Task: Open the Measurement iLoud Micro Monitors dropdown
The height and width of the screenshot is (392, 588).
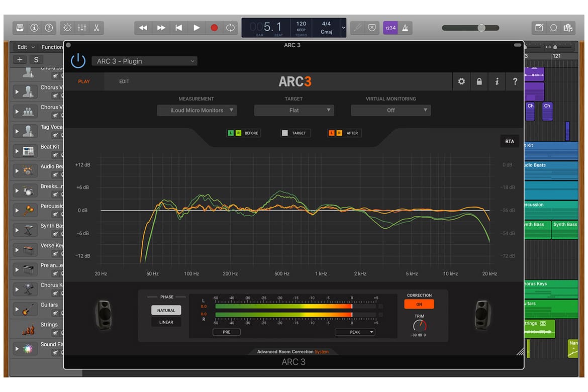Action: tap(197, 110)
